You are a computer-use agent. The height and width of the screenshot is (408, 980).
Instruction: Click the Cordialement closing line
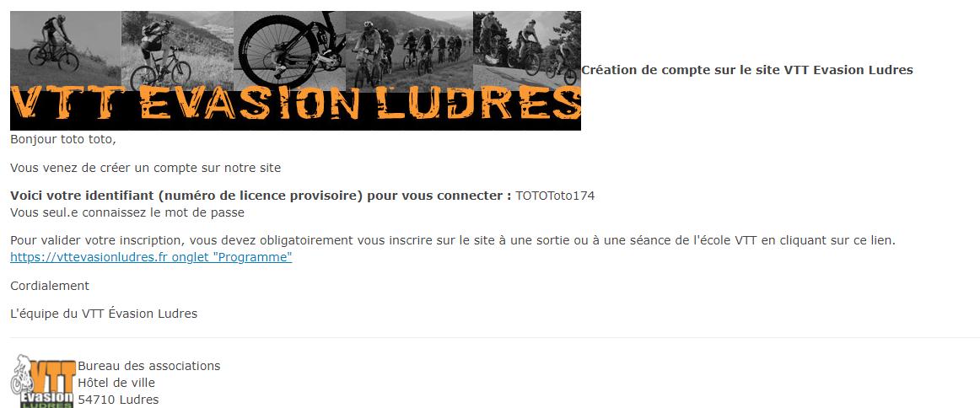(50, 286)
